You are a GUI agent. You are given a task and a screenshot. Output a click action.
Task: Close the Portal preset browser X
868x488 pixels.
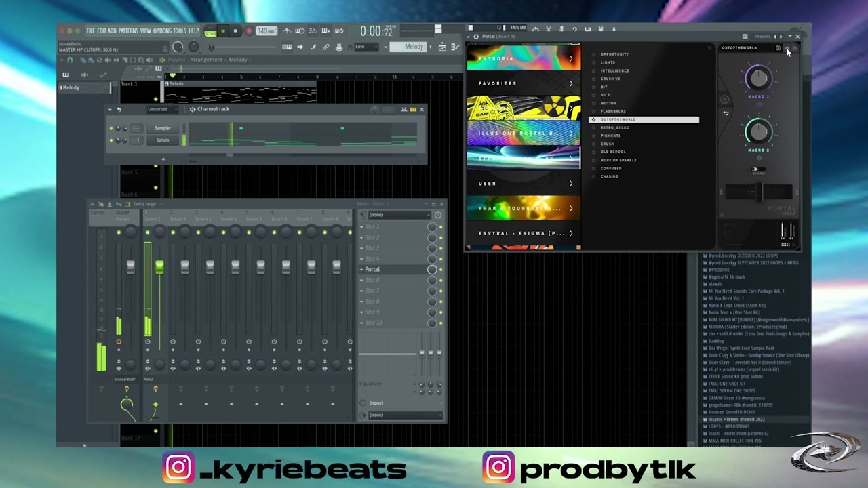(x=710, y=48)
